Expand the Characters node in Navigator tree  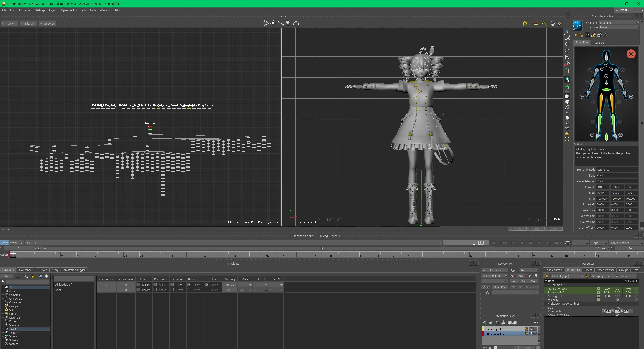click(3, 299)
